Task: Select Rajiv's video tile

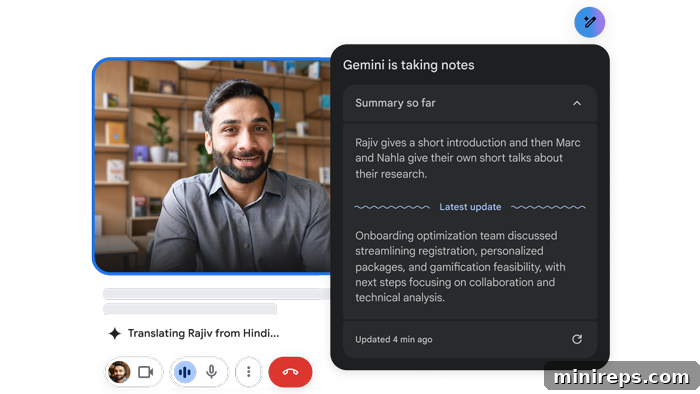Action: click(x=212, y=166)
